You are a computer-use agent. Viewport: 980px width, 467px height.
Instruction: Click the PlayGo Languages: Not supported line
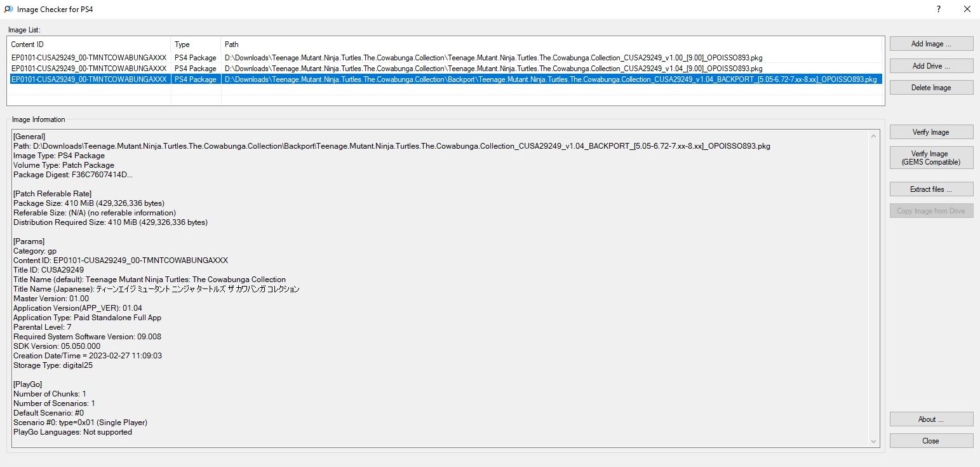(x=72, y=431)
